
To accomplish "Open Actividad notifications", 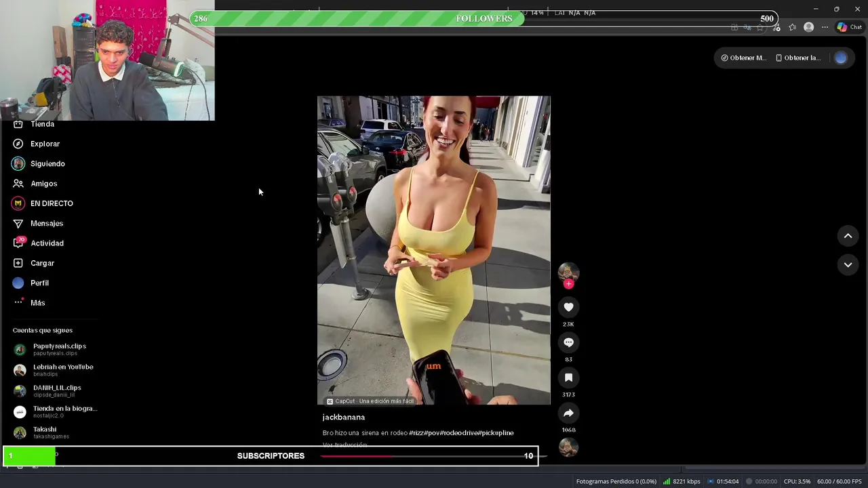I will click(47, 243).
